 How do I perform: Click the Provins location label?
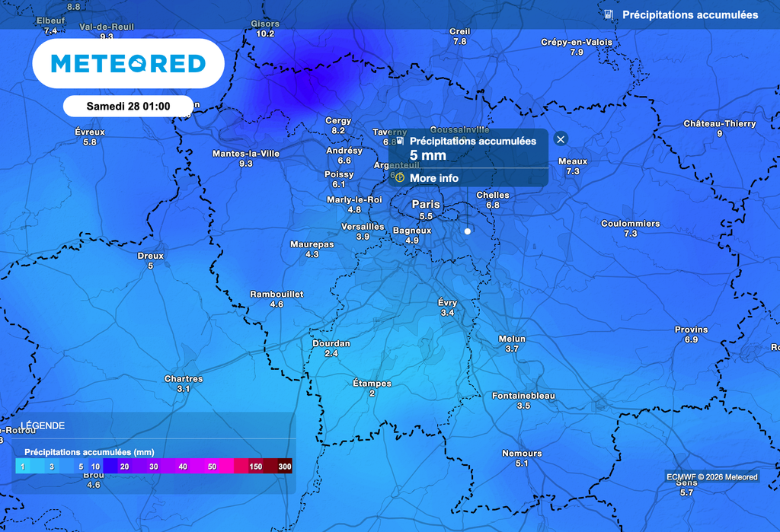691,330
